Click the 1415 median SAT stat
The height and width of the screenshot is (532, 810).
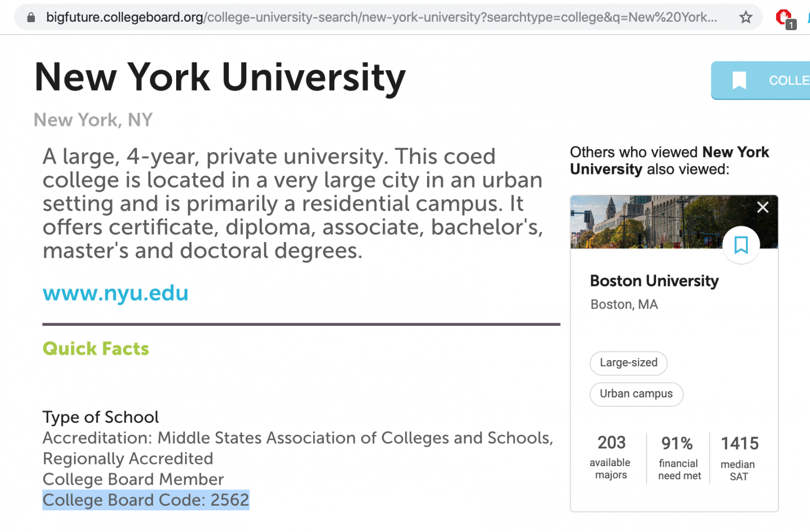739,457
